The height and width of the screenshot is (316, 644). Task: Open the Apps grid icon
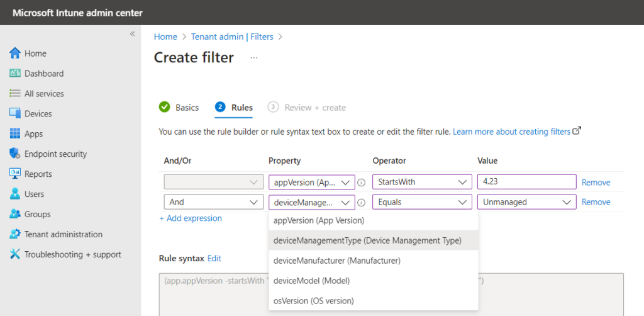[15, 134]
